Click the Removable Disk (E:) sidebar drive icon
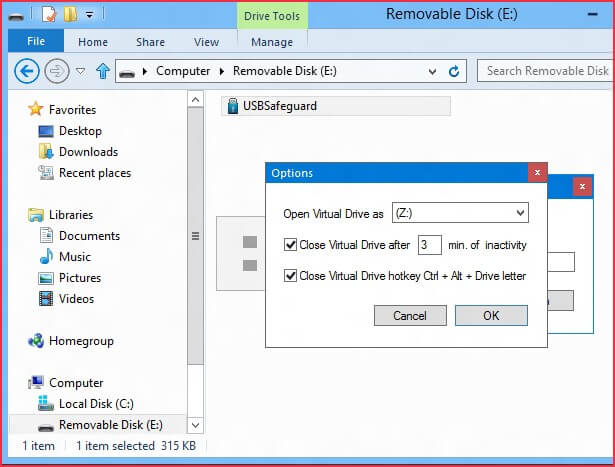This screenshot has height=467, width=615. pyautogui.click(x=46, y=427)
